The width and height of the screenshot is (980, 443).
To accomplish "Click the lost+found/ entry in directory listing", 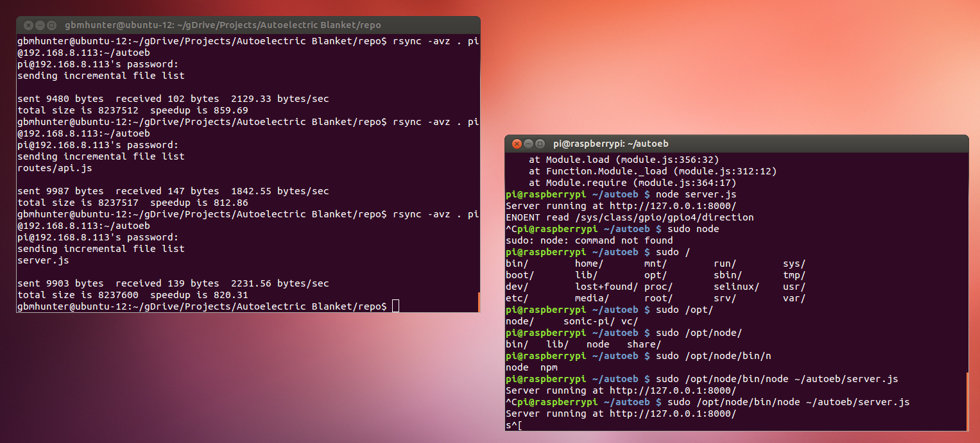I will (606, 287).
